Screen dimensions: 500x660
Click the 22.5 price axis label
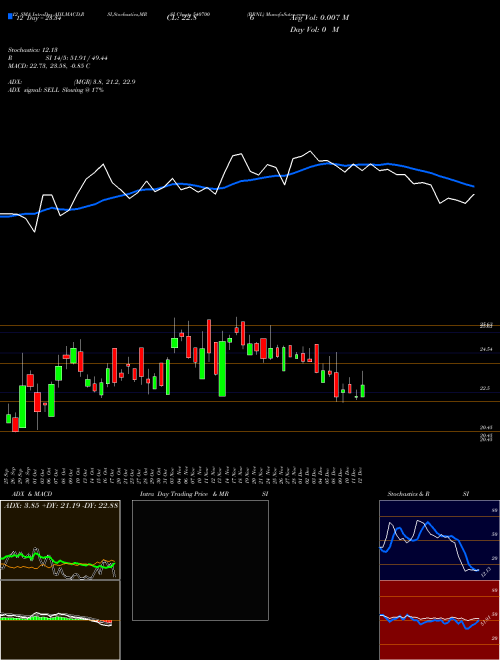coord(484,389)
